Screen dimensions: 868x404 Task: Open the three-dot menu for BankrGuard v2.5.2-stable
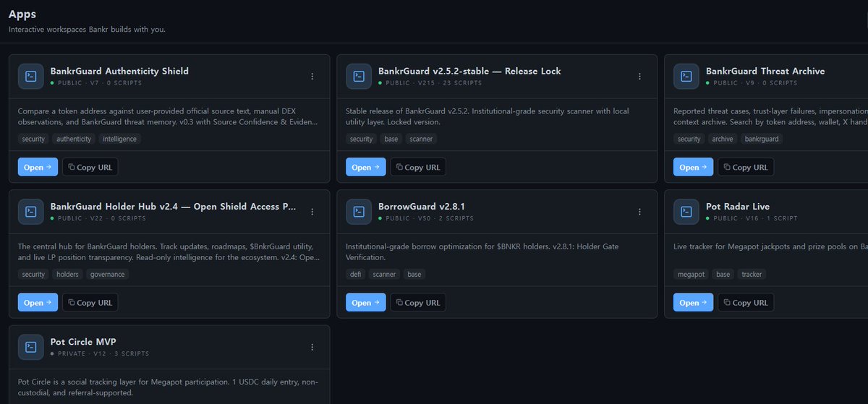pos(640,77)
